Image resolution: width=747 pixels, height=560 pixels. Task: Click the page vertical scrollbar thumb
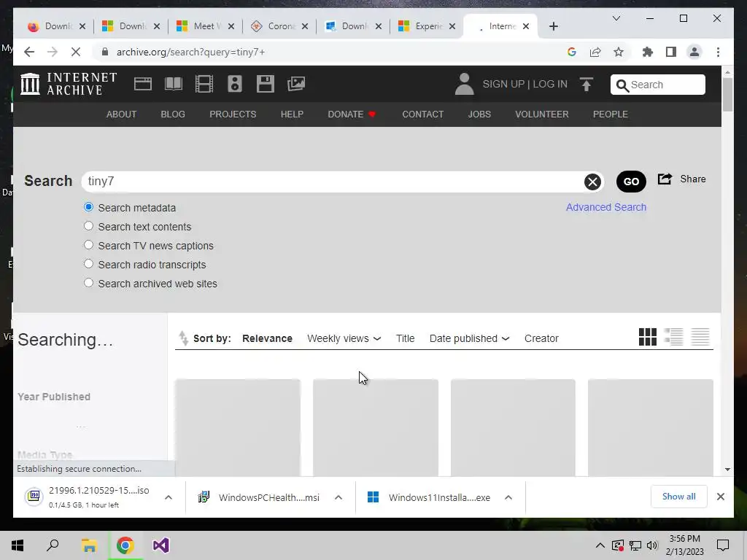pyautogui.click(x=727, y=94)
